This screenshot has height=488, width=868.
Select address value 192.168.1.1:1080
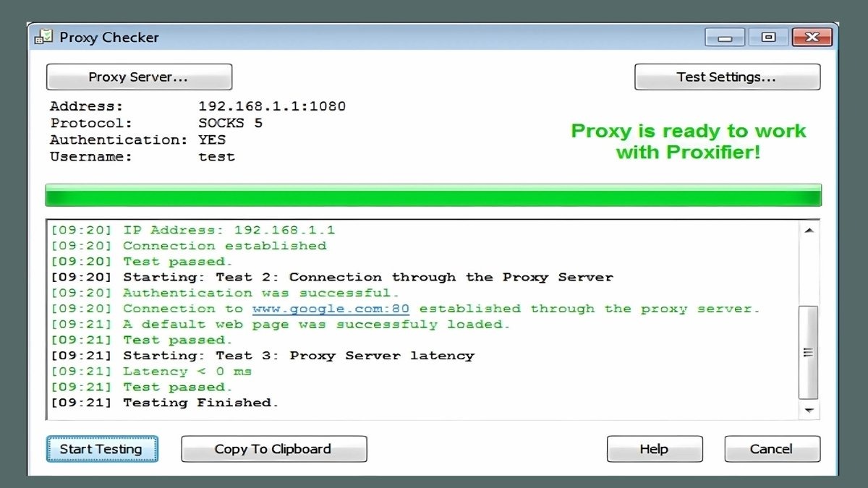272,106
